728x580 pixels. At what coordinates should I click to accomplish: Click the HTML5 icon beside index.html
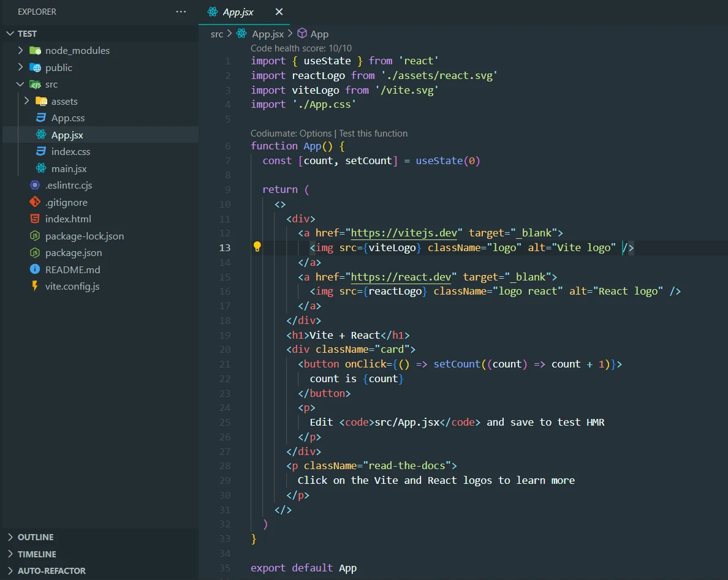[35, 219]
